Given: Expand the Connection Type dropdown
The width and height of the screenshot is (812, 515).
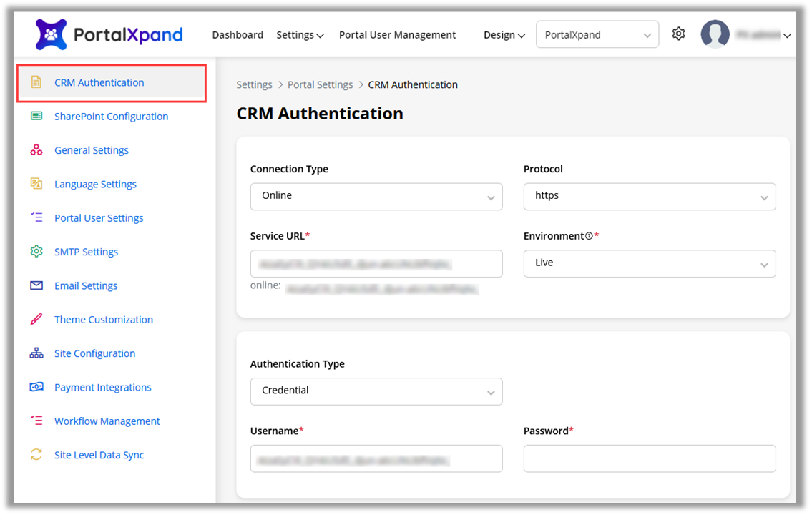Looking at the screenshot, I should point(376,197).
